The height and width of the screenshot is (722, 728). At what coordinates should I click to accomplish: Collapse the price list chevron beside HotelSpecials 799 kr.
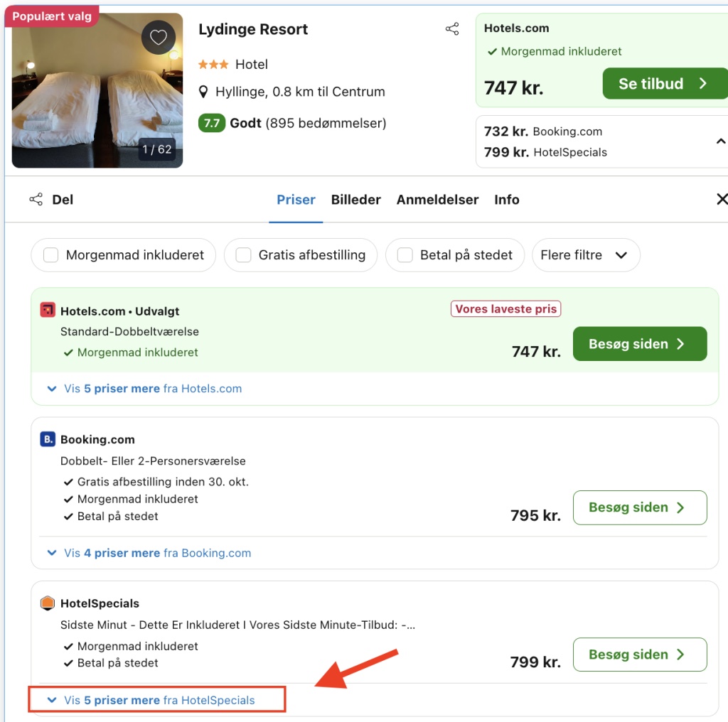click(x=720, y=141)
